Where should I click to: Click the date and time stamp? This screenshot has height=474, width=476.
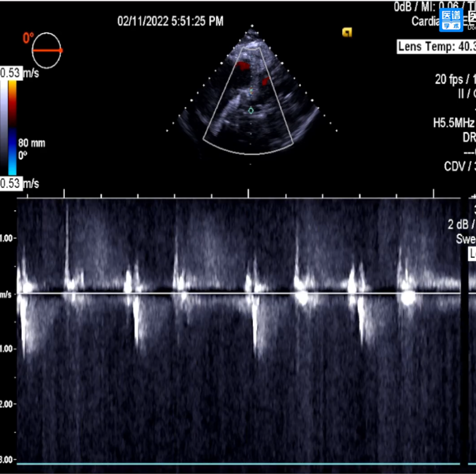point(171,21)
